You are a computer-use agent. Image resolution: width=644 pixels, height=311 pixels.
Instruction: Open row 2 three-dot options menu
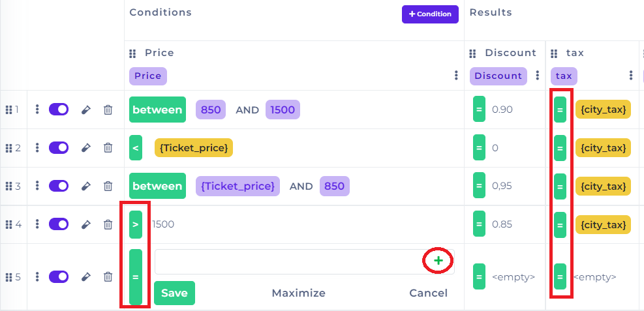[x=38, y=148]
